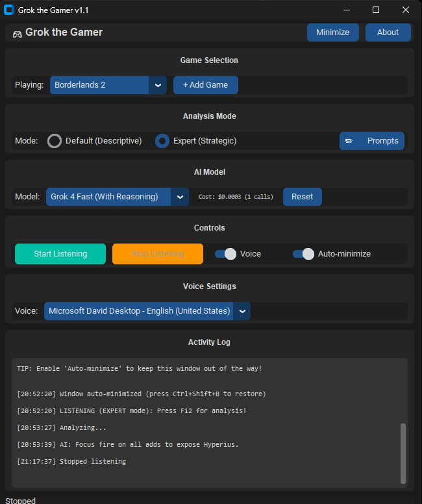Image resolution: width=422 pixels, height=504 pixels.
Task: Click the + Add Game button
Action: 205,85
